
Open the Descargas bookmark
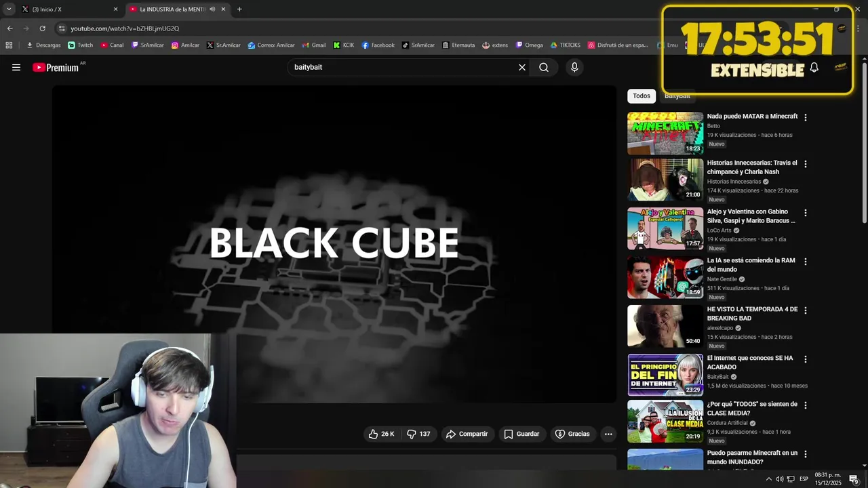pyautogui.click(x=43, y=45)
